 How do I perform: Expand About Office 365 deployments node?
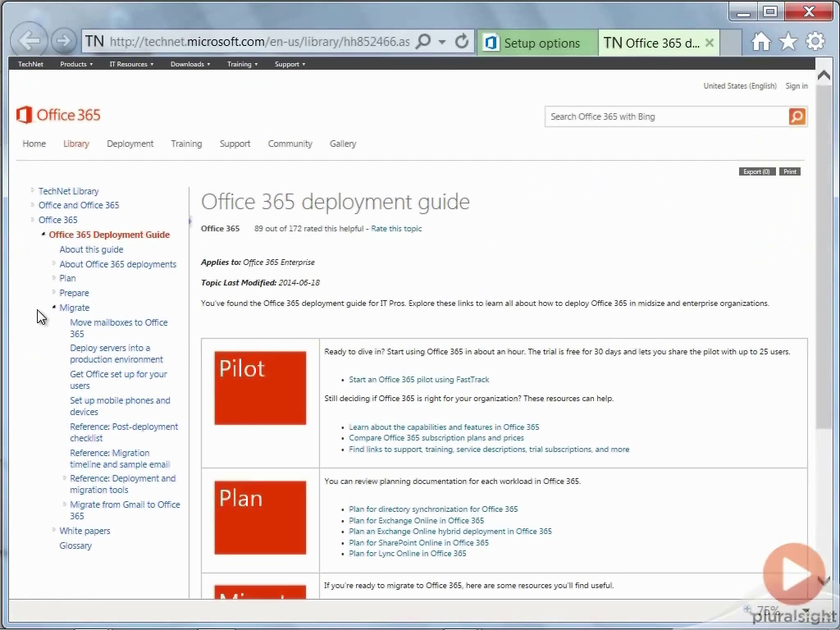tap(54, 263)
